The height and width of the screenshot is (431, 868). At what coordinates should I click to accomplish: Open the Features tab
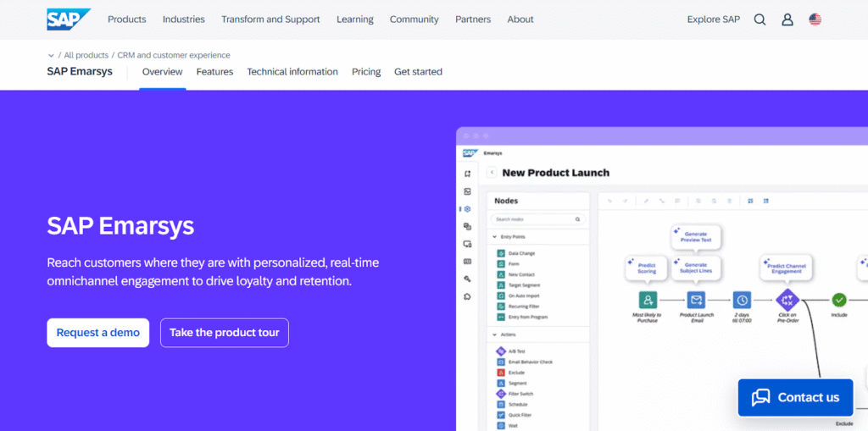click(214, 72)
